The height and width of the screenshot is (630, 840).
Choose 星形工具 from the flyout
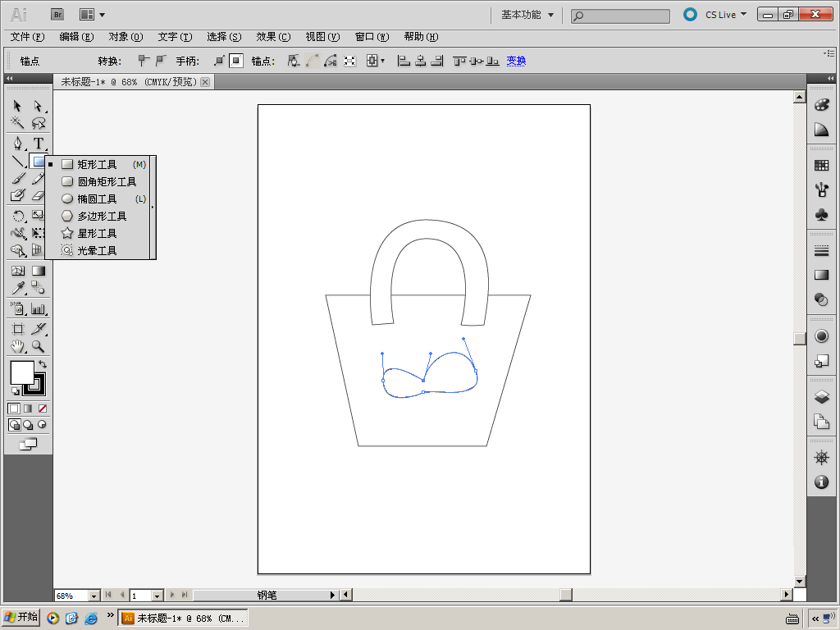(98, 233)
